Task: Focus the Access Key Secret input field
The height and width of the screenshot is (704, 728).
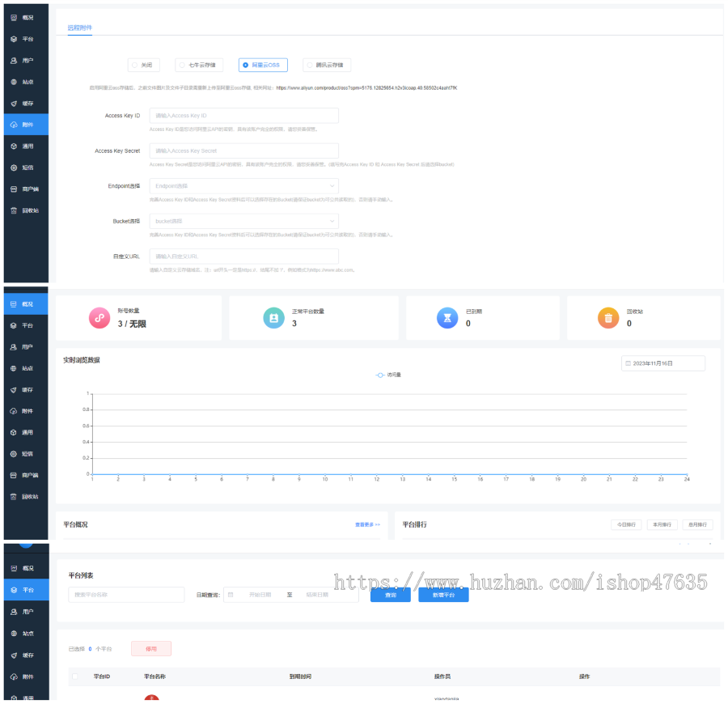Action: click(243, 151)
